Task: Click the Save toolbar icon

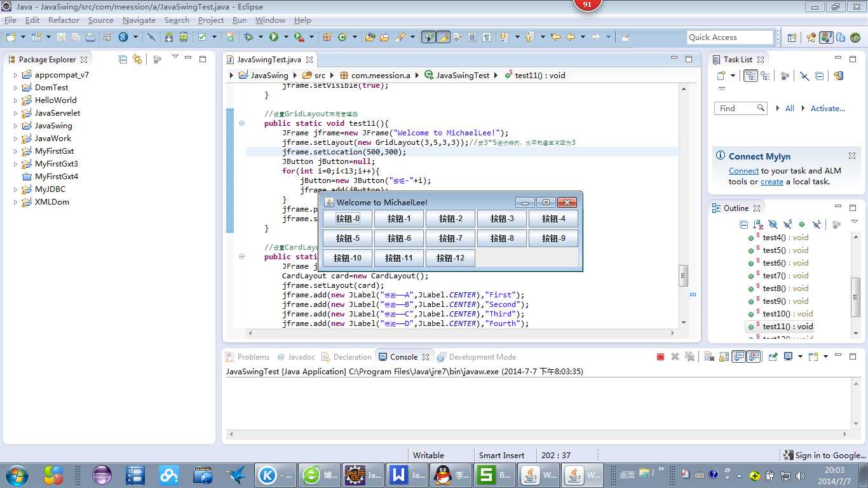Action: pos(61,37)
